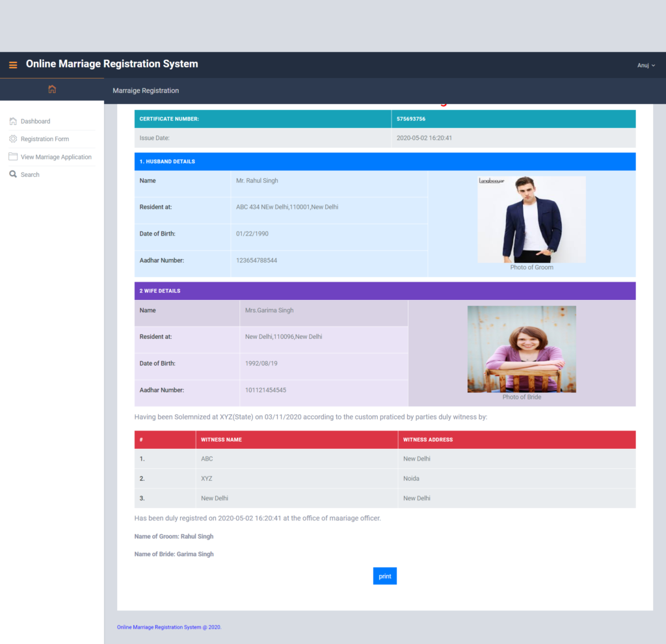
Task: Click the Registration Form gear icon
Action: (13, 139)
